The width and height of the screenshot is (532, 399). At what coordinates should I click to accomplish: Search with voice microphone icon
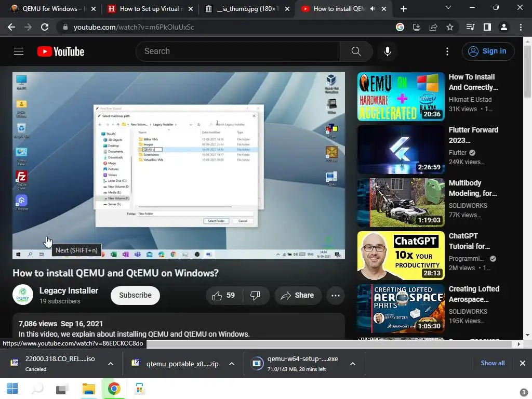(388, 51)
